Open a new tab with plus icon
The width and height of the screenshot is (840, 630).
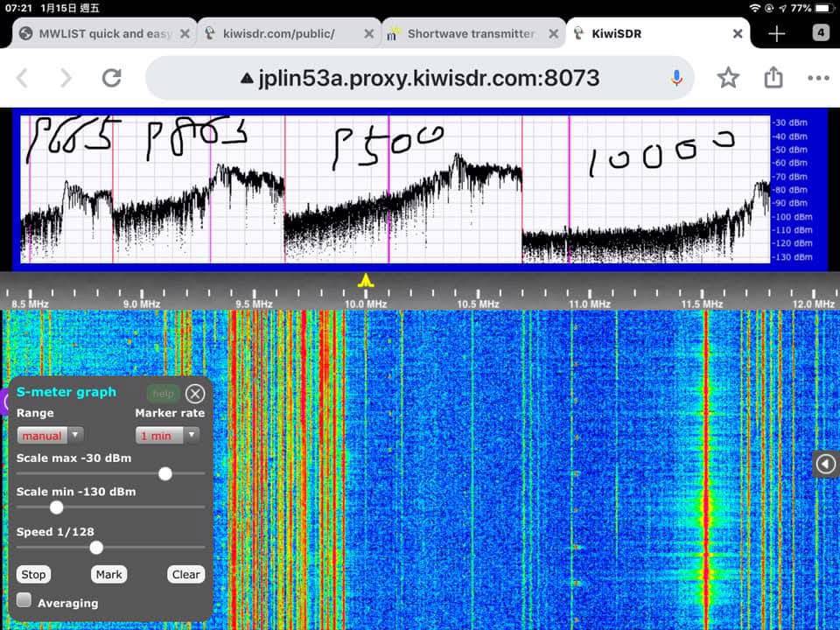[776, 33]
